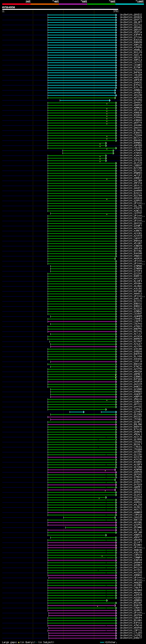
Task: Select the UniRef100_A1VIR0 label
Action: pos(131,347)
